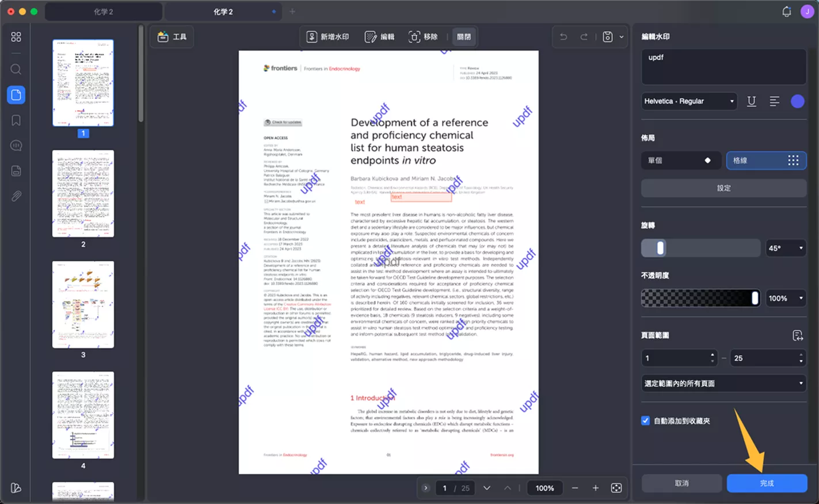819x504 pixels.
Task: Open Helvetica - Regular font dropdown
Action: pos(690,101)
